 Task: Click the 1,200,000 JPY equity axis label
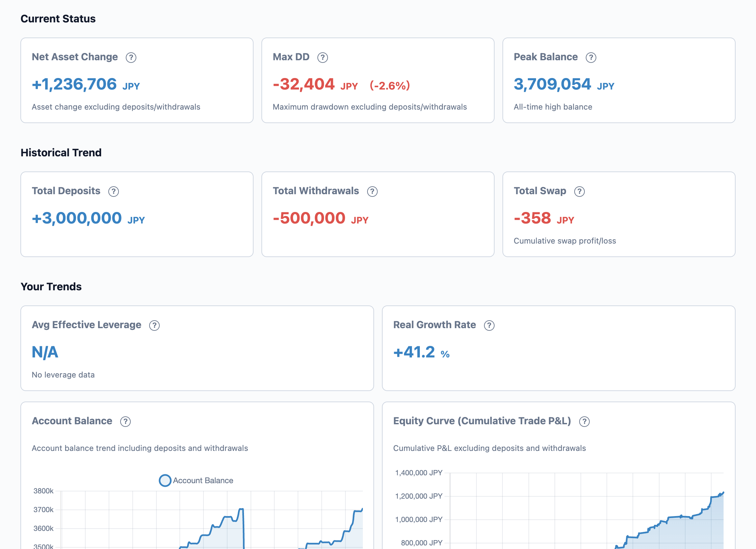point(419,496)
